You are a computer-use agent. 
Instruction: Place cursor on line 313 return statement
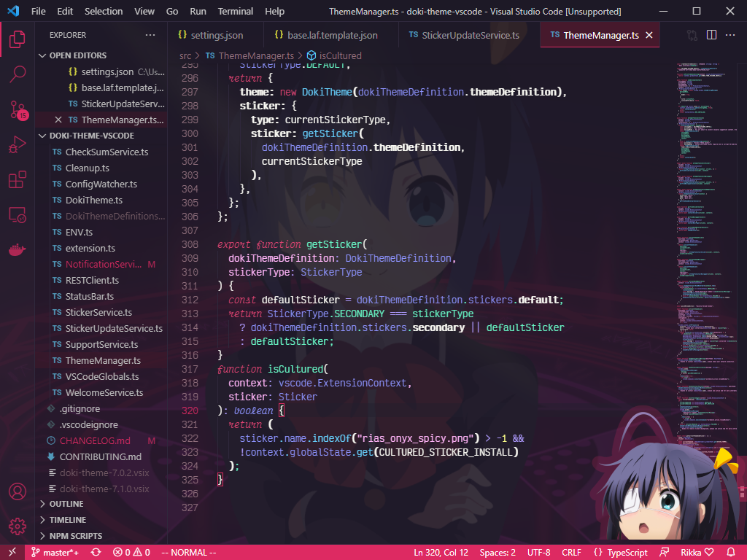[x=351, y=314]
